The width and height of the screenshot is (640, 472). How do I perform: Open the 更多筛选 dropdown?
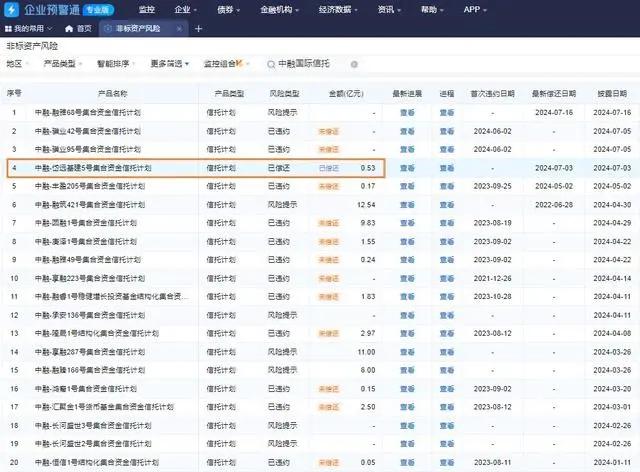pos(169,64)
